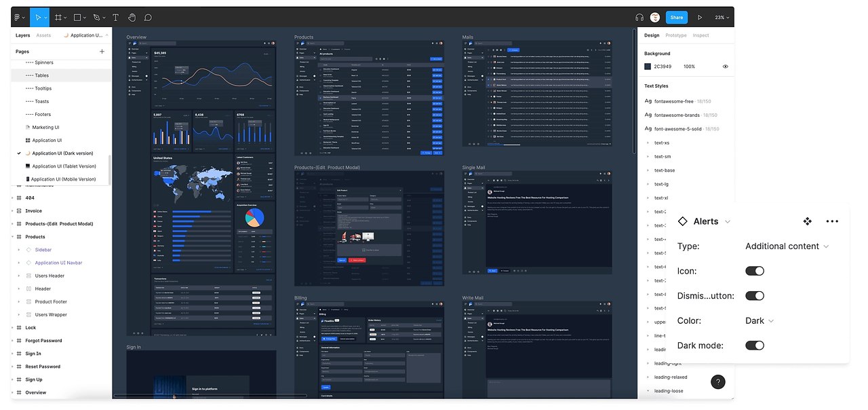Select the Comment tool
868x410 pixels.
(x=148, y=17)
